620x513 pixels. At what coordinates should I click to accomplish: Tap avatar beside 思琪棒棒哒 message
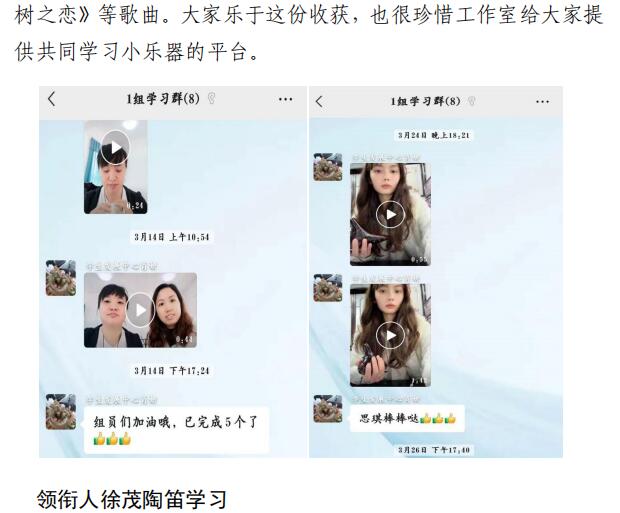click(328, 409)
